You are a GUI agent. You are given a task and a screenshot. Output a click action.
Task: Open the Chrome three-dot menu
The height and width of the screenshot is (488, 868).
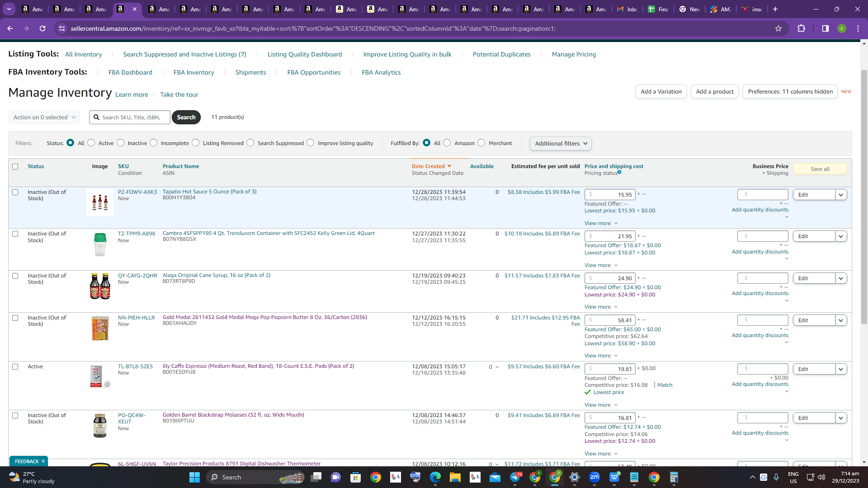click(x=858, y=28)
